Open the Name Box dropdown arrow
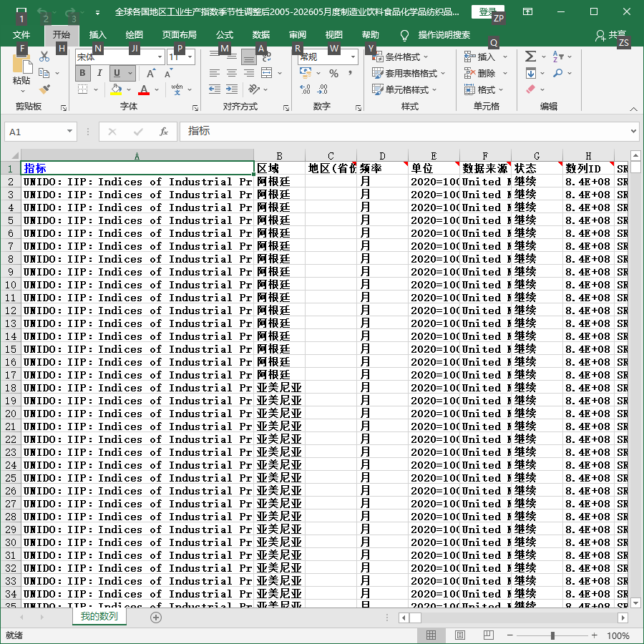Image resolution: width=644 pixels, height=644 pixels. tap(69, 132)
